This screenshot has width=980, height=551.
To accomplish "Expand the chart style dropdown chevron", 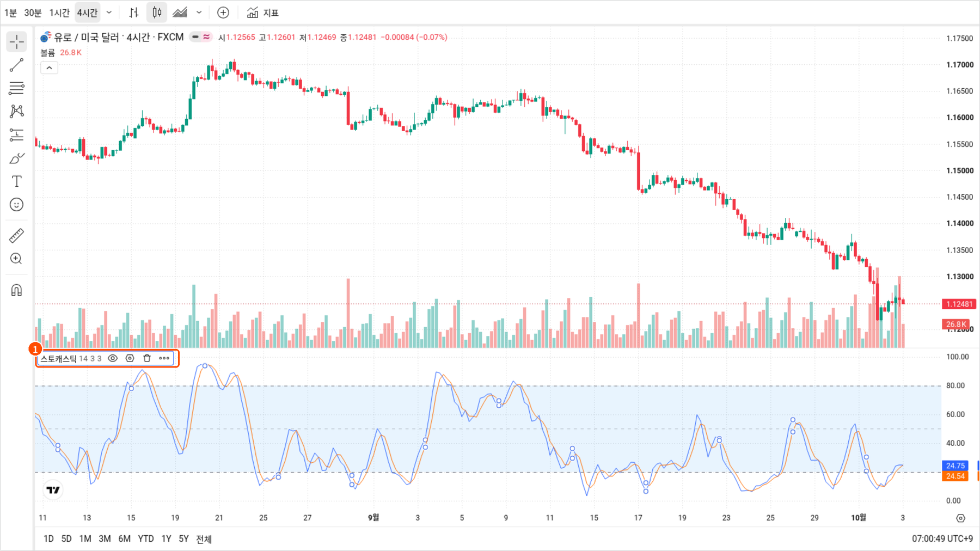I will pos(199,13).
